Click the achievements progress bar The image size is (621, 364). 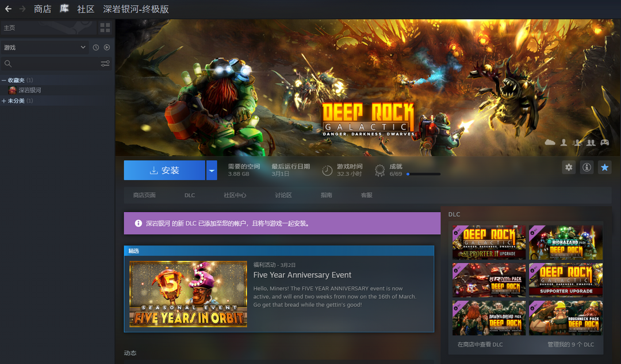[423, 174]
